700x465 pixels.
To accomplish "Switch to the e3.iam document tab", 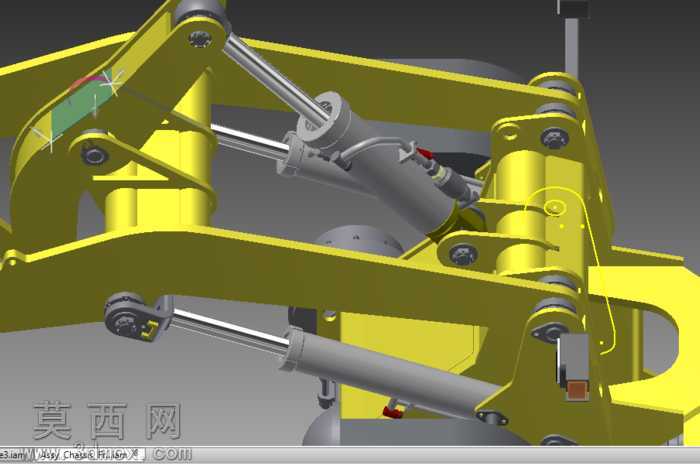I will coord(12,455).
